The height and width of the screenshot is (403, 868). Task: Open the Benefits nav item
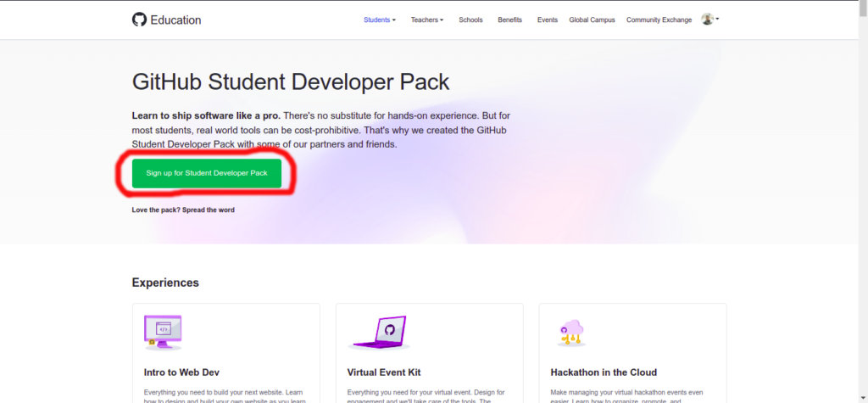click(509, 20)
